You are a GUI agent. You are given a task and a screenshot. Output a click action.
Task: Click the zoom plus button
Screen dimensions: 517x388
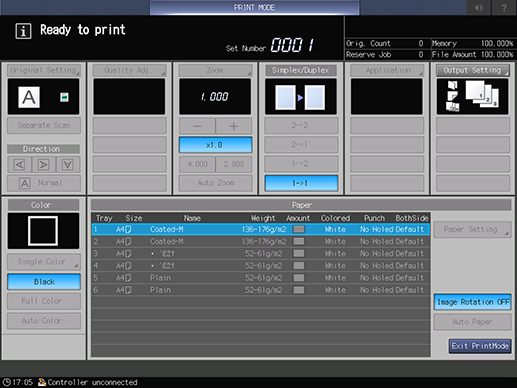234,126
